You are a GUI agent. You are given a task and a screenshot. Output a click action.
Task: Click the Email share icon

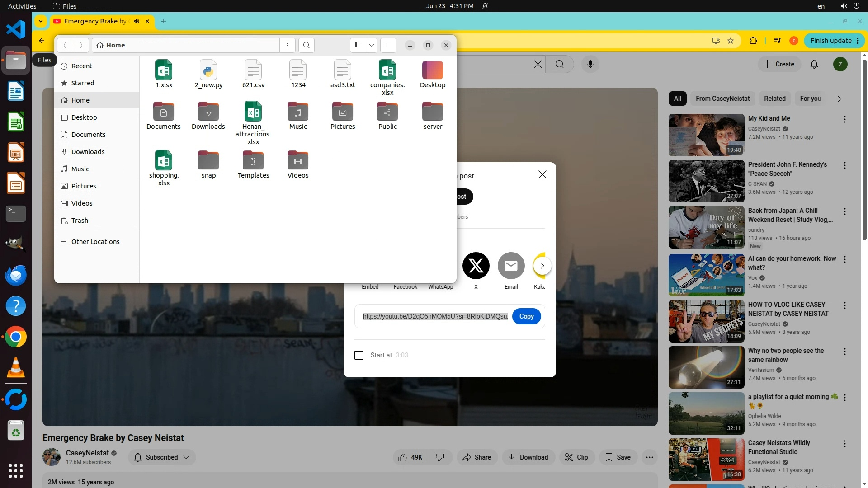click(x=511, y=266)
